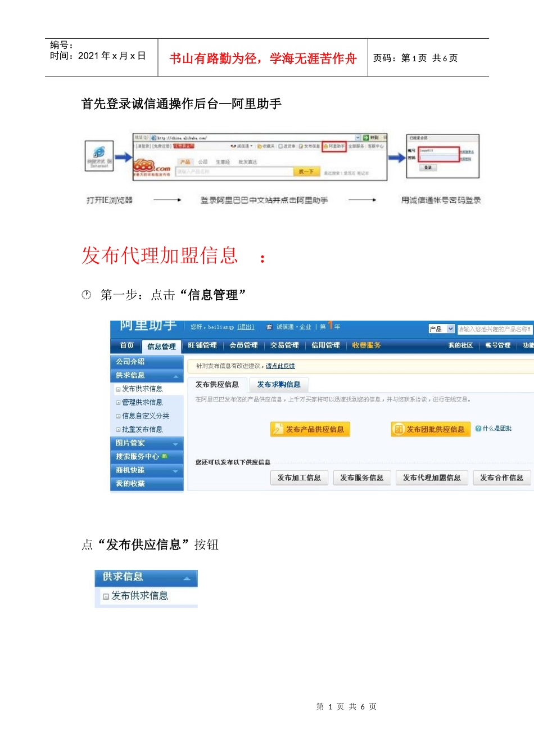534x756 pixels.
Task: Select the 批发直达 search tab
Action: 247,162
